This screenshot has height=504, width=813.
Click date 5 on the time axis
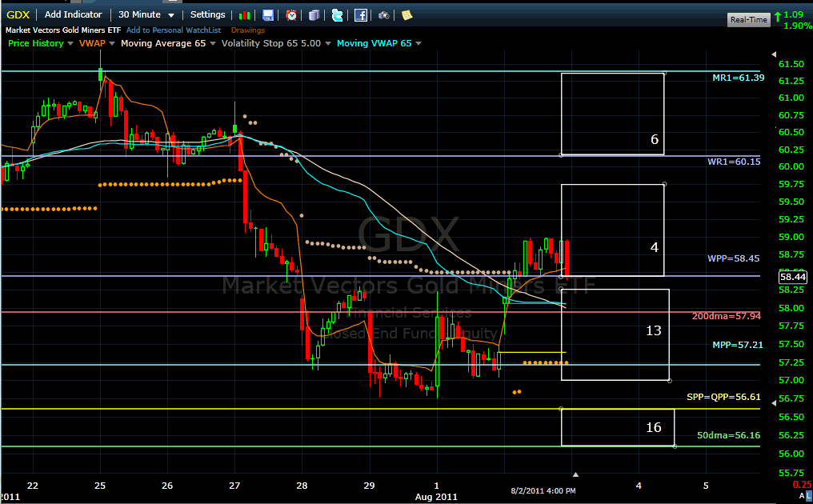point(706,486)
